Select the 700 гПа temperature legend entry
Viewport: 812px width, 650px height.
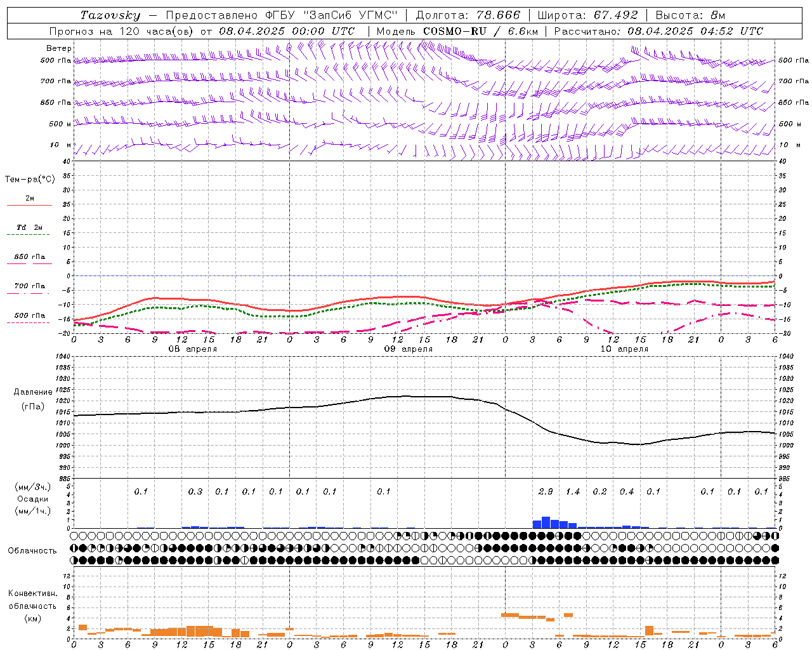29,286
